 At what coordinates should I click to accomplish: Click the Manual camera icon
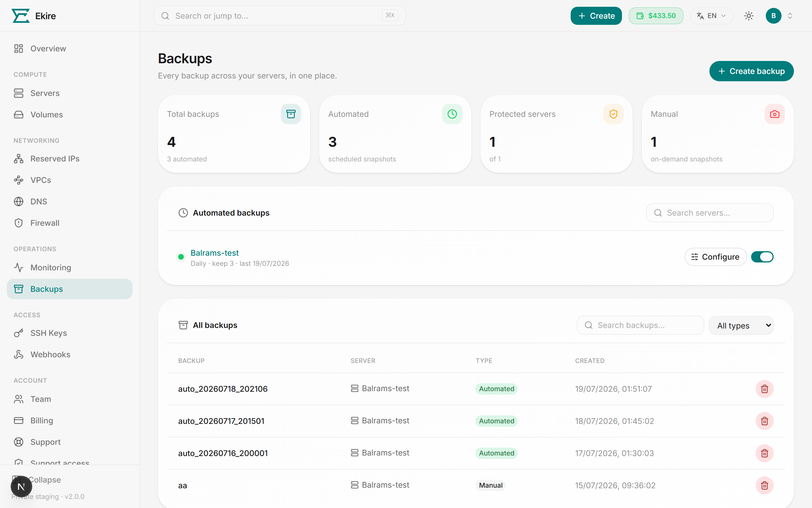(775, 114)
